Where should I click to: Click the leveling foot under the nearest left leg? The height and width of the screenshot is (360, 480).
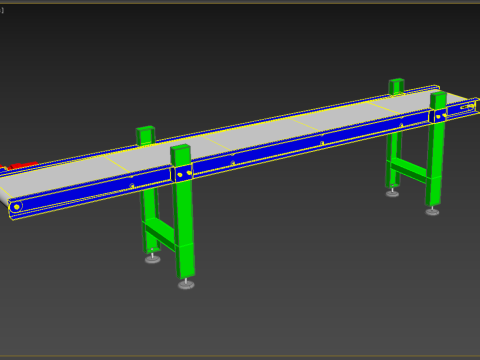(x=186, y=284)
